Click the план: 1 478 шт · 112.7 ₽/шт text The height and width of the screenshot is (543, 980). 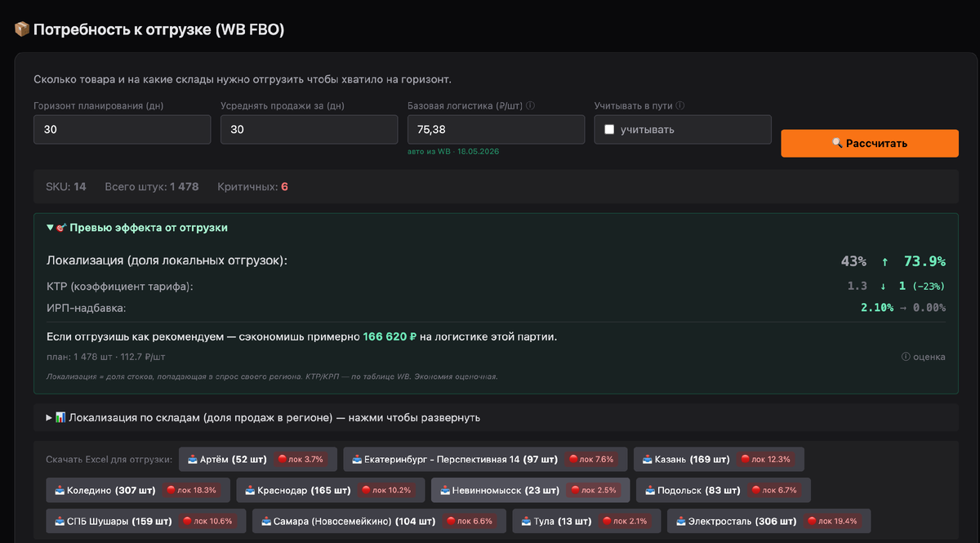coord(106,357)
